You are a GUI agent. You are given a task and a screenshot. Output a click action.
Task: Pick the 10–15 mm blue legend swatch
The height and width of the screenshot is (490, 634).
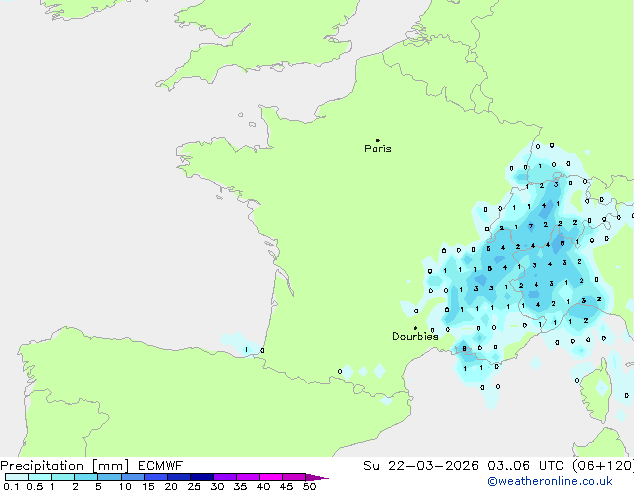point(132,477)
